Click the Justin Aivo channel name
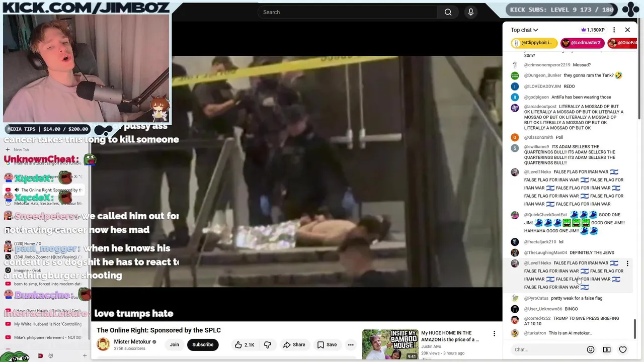 point(431,346)
